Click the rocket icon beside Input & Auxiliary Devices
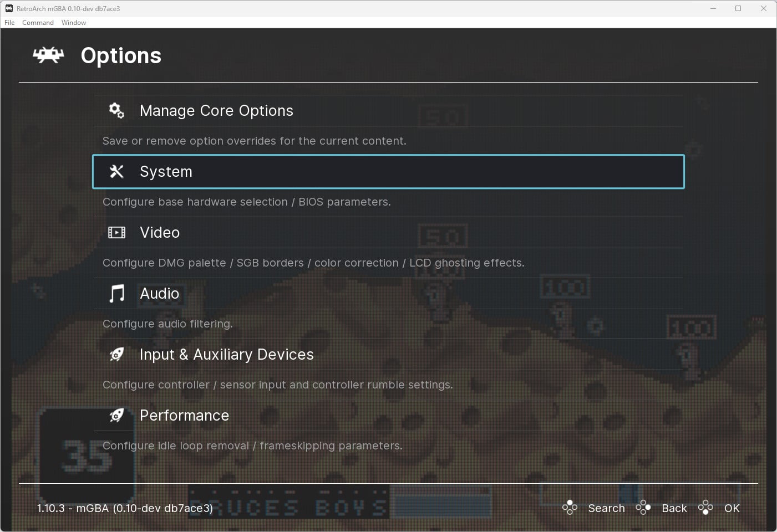 point(116,354)
